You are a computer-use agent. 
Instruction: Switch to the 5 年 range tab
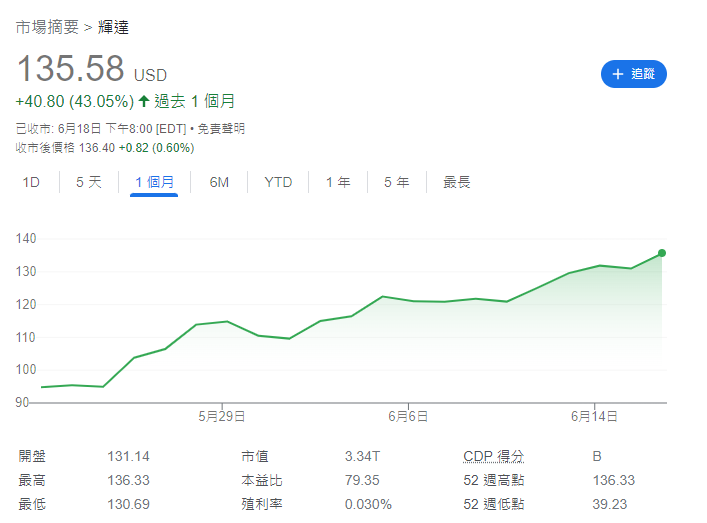(397, 182)
